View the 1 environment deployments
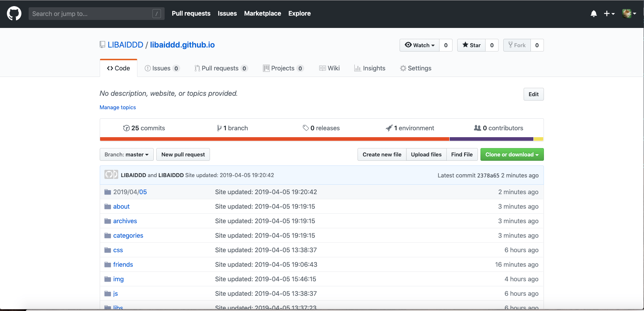Image resolution: width=644 pixels, height=311 pixels. pyautogui.click(x=410, y=128)
